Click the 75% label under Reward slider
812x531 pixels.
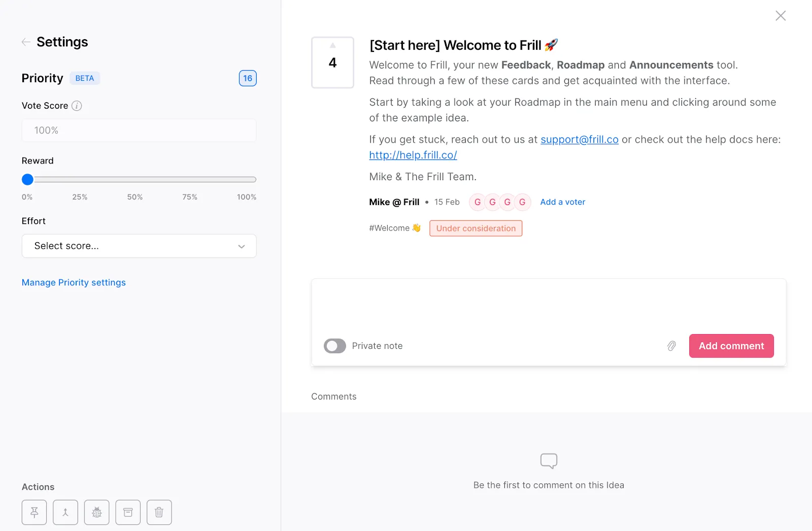(x=190, y=197)
